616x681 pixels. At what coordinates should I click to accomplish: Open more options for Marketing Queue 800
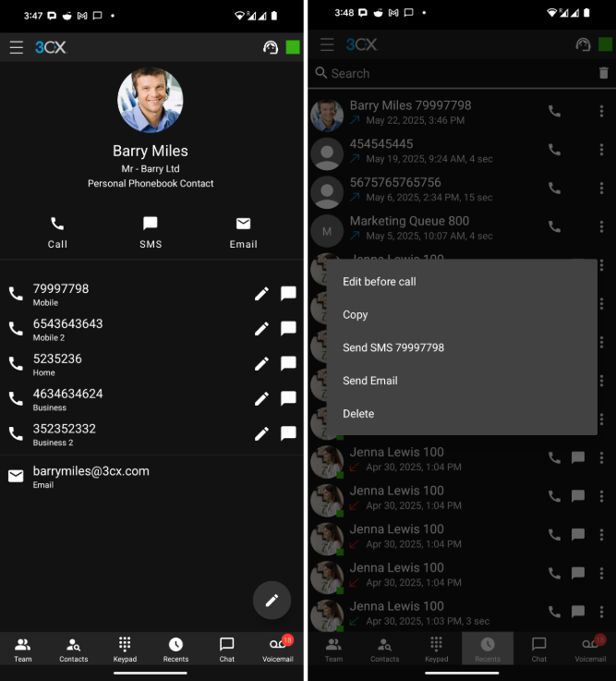601,226
